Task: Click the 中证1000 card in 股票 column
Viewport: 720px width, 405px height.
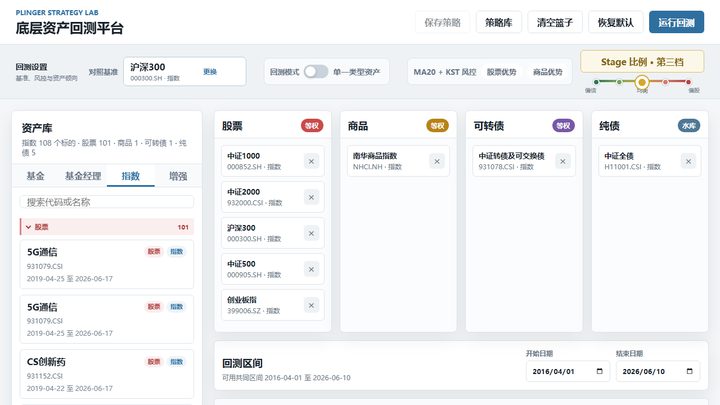Action: [273, 161]
